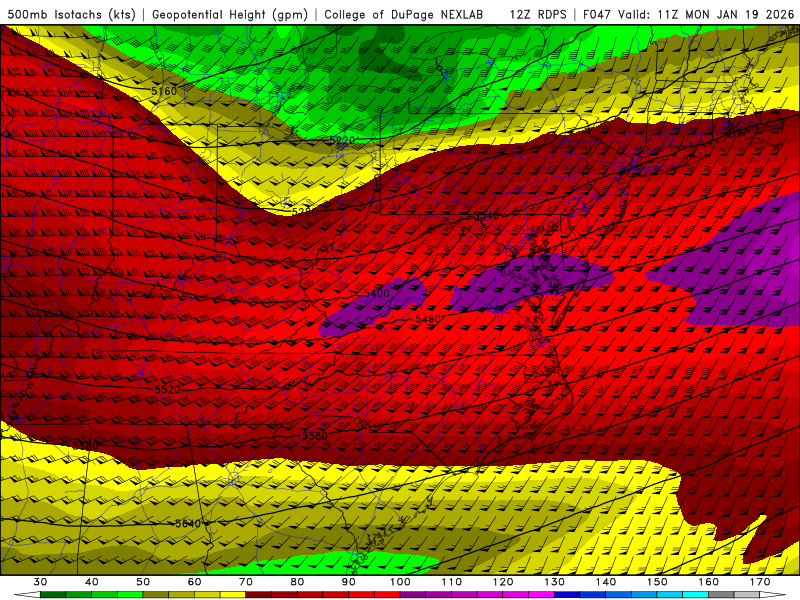Click the 70 value on the color scale
The height and width of the screenshot is (600, 800).
click(x=246, y=582)
